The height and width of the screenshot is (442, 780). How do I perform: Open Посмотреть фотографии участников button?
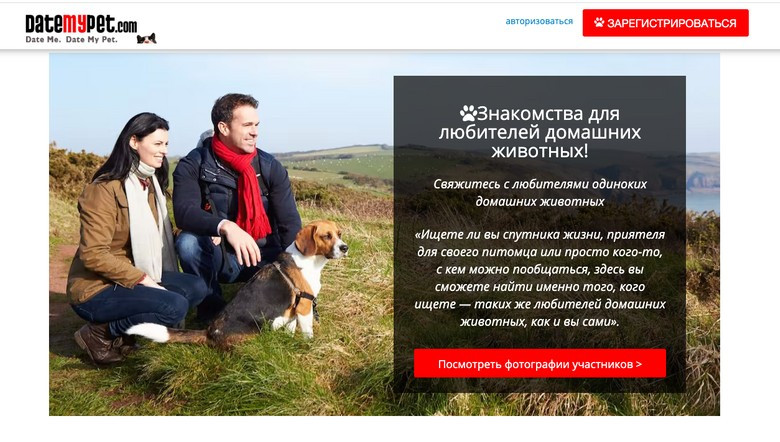(x=540, y=363)
